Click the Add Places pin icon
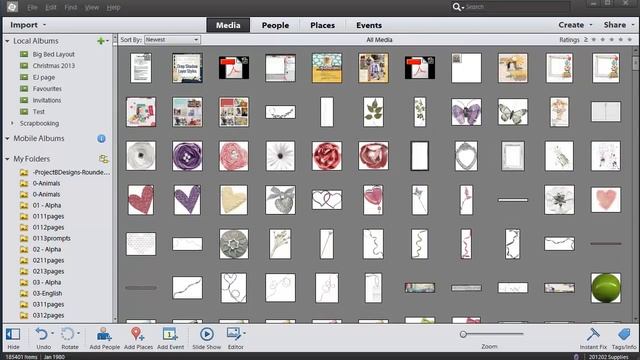640x360 pixels. 138,334
